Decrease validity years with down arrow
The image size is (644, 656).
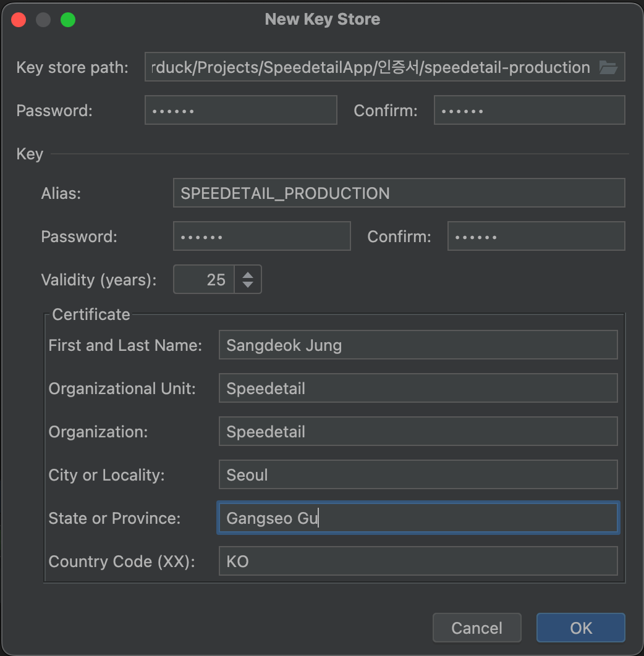(248, 285)
